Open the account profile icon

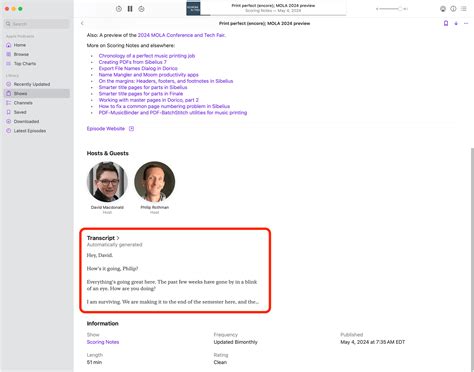pos(443,9)
